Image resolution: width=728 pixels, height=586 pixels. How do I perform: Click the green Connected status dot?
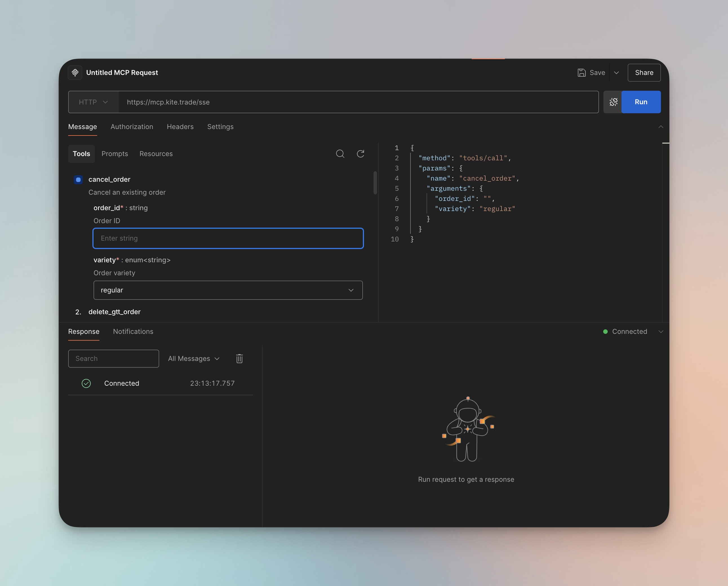[605, 332]
